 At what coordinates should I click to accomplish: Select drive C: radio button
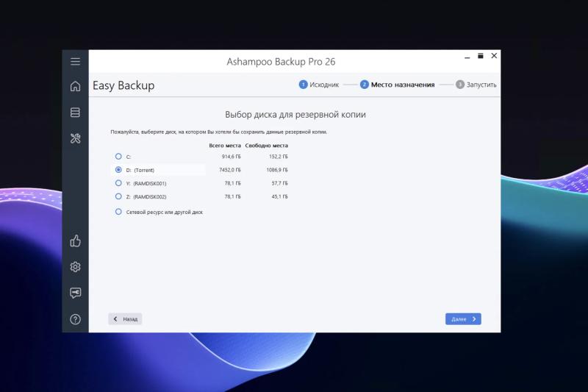pyautogui.click(x=118, y=157)
